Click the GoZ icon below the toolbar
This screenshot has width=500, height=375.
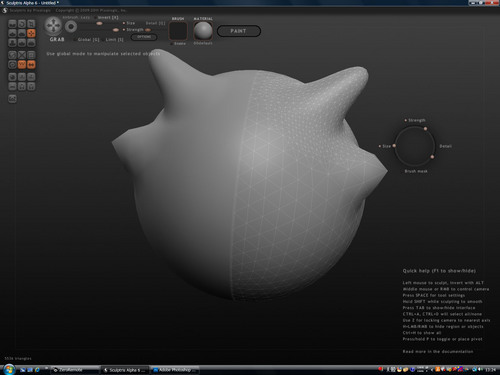(12, 99)
